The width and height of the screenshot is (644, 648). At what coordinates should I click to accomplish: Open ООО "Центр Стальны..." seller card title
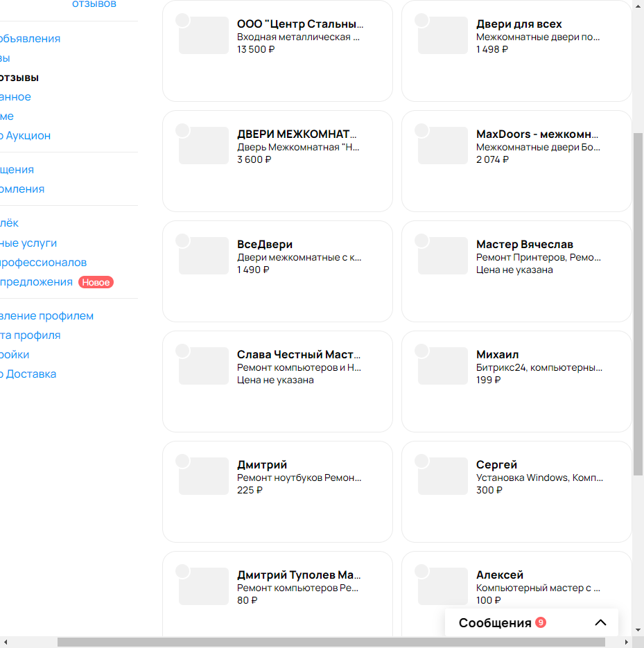(x=300, y=24)
